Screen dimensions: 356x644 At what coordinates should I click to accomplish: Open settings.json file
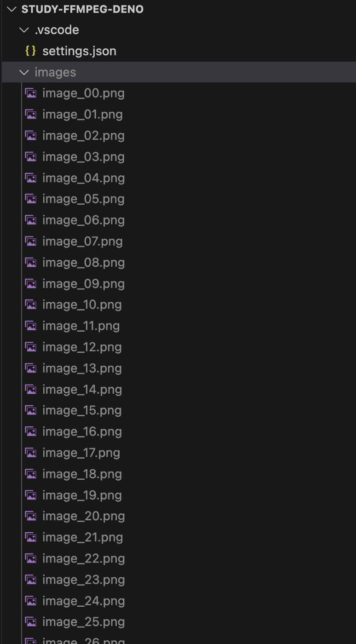79,51
